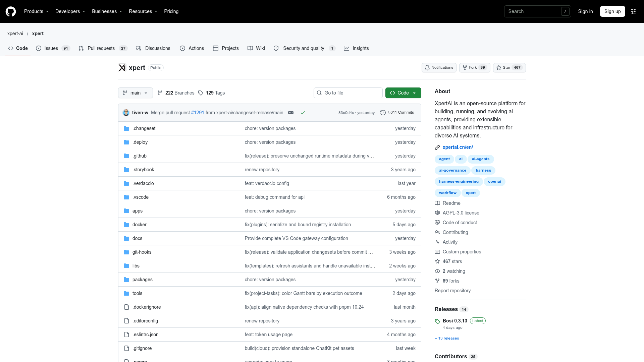Image resolution: width=644 pixels, height=362 pixels.
Task: Click the top Search box
Action: pyautogui.click(x=537, y=11)
